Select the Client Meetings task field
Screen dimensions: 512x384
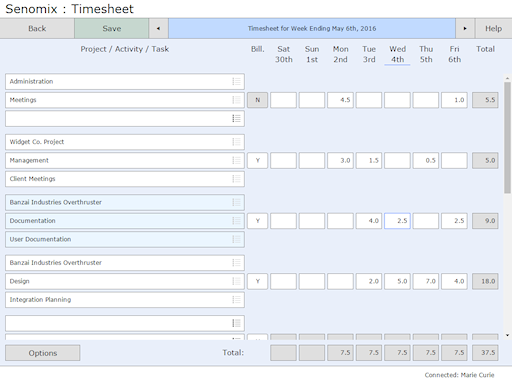point(125,179)
